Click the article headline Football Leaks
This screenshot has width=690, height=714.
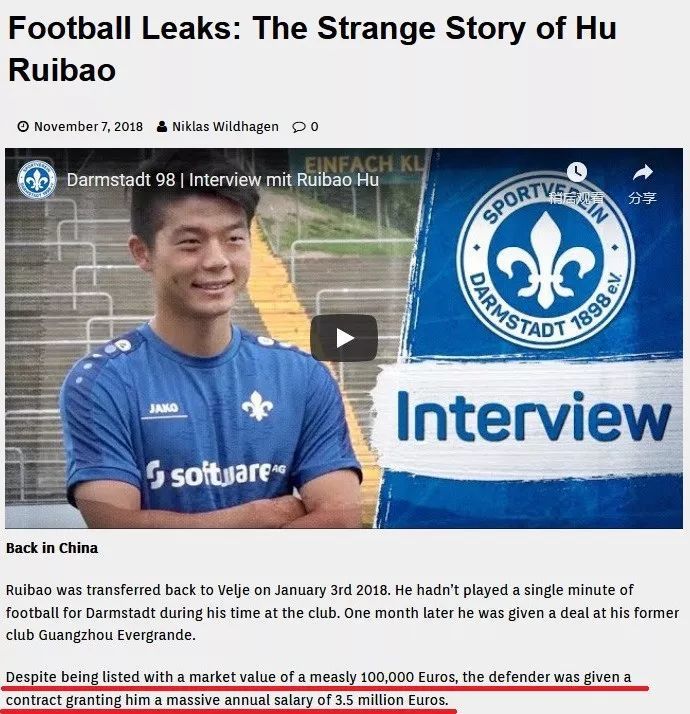point(312,49)
